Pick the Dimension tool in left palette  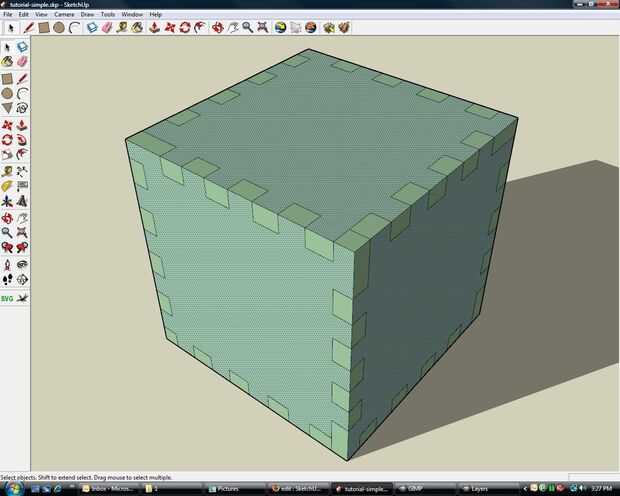22,171
